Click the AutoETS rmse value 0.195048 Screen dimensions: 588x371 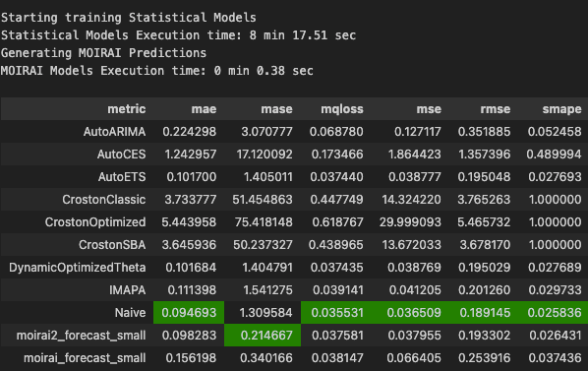(484, 177)
